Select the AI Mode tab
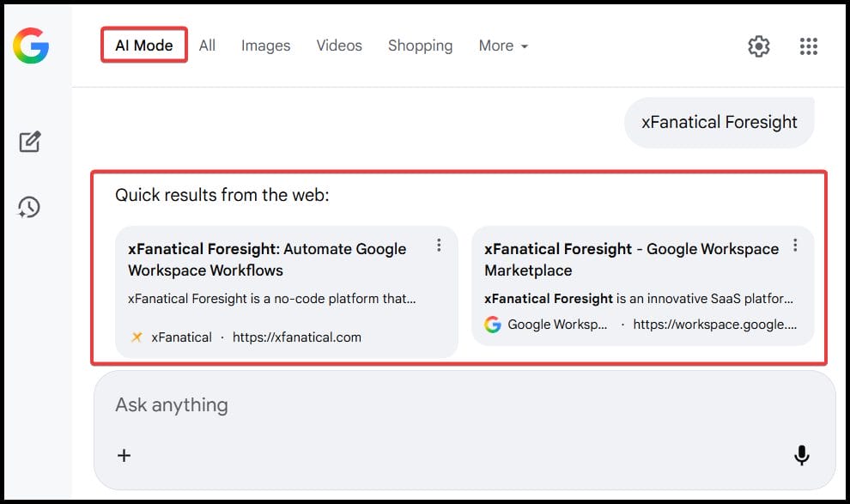The image size is (850, 504). pyautogui.click(x=143, y=46)
